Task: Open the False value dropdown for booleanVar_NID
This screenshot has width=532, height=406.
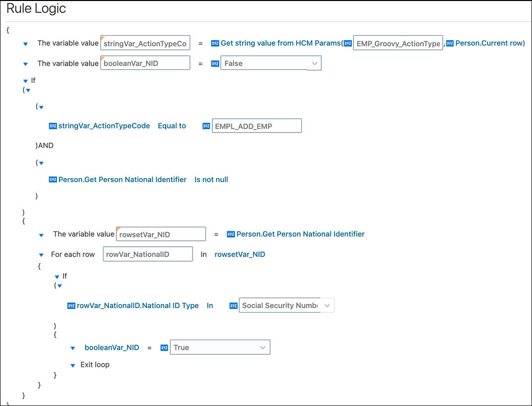Action: click(314, 63)
